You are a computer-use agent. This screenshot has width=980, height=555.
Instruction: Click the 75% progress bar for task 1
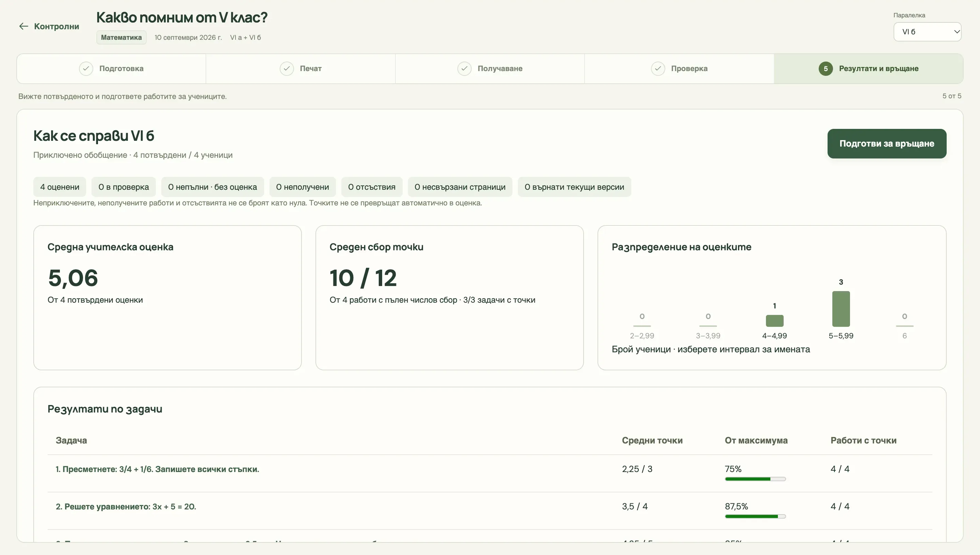[x=755, y=479]
